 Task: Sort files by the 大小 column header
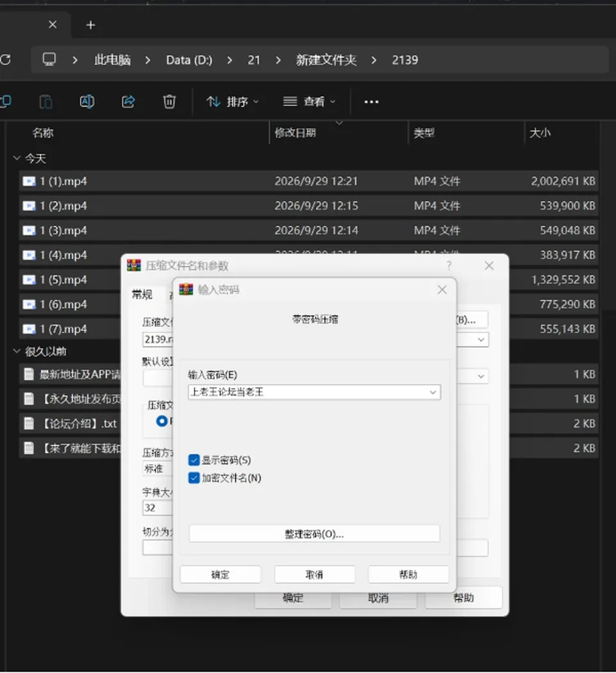click(x=540, y=133)
